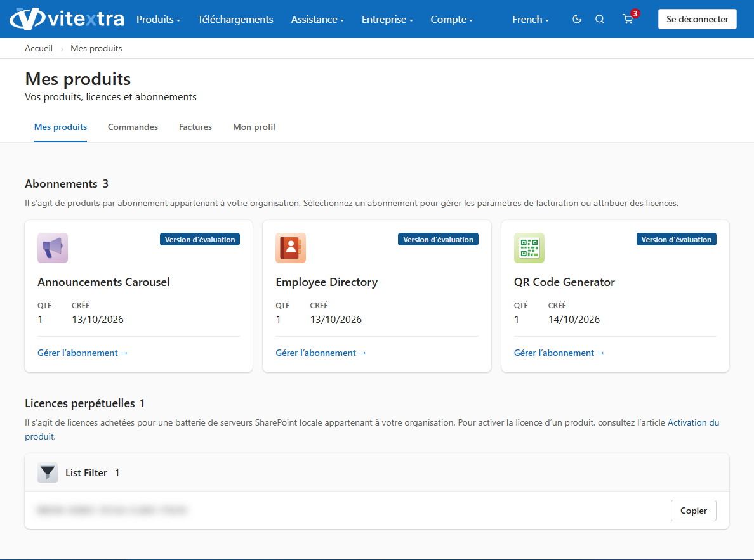Click the Vitextra logo

tap(67, 19)
